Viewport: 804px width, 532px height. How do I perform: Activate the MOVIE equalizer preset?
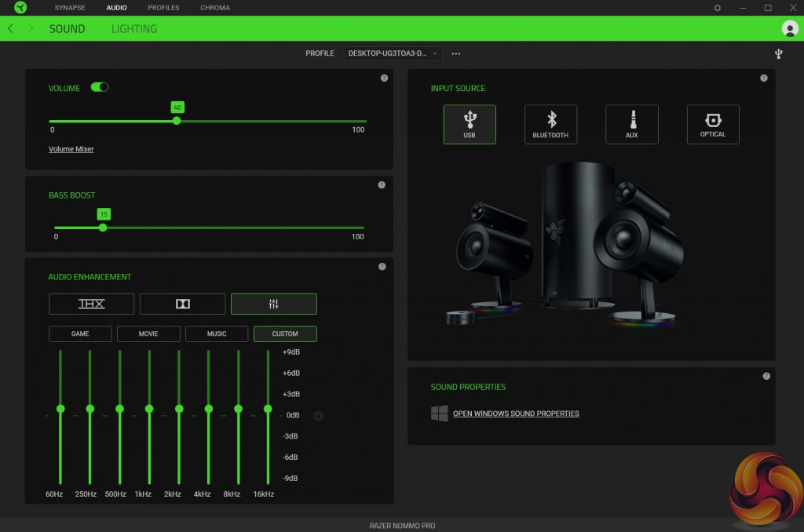(148, 333)
